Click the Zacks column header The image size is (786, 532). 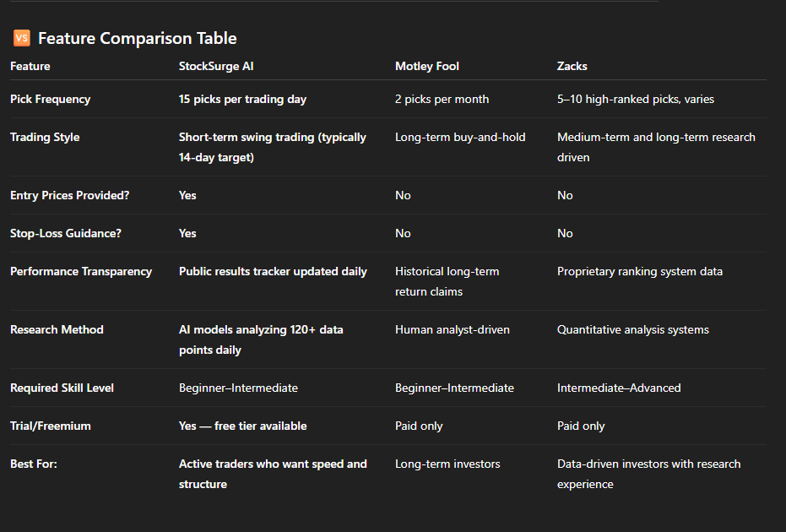572,66
